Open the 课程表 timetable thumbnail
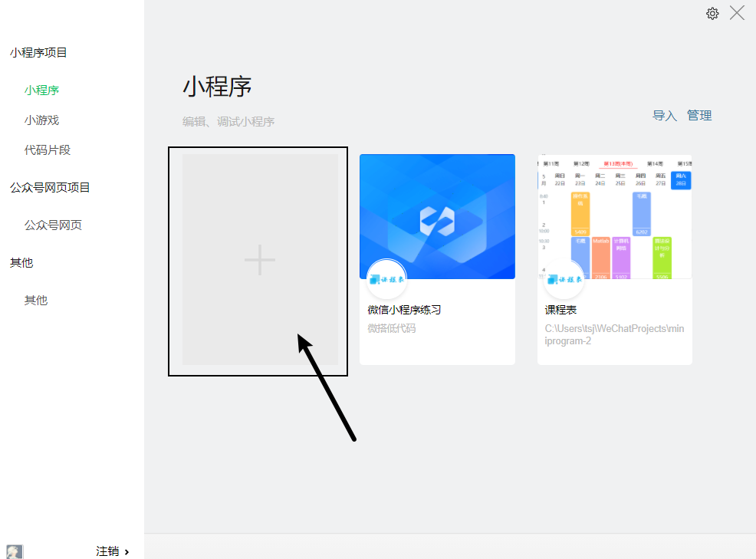 pos(615,216)
